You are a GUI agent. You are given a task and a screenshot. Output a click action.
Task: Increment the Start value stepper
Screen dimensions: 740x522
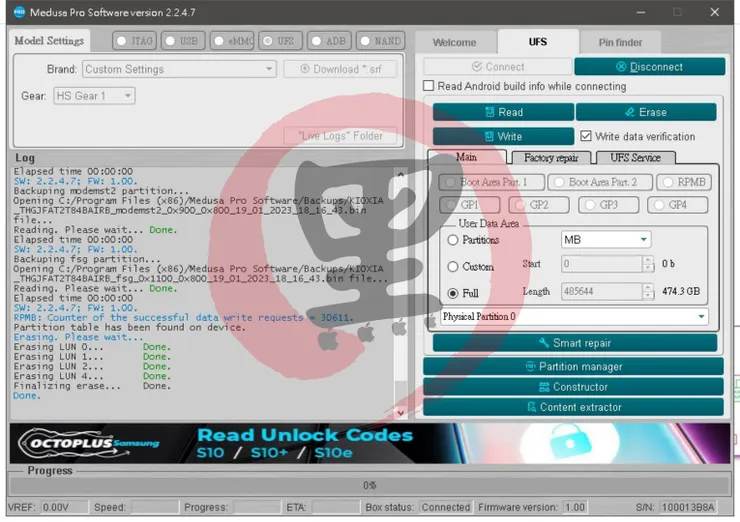click(x=648, y=260)
